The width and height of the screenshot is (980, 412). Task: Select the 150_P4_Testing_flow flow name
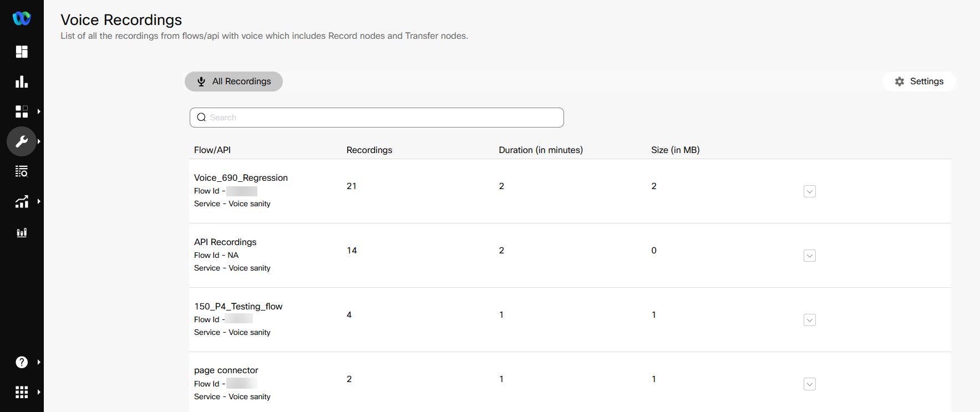pyautogui.click(x=238, y=307)
